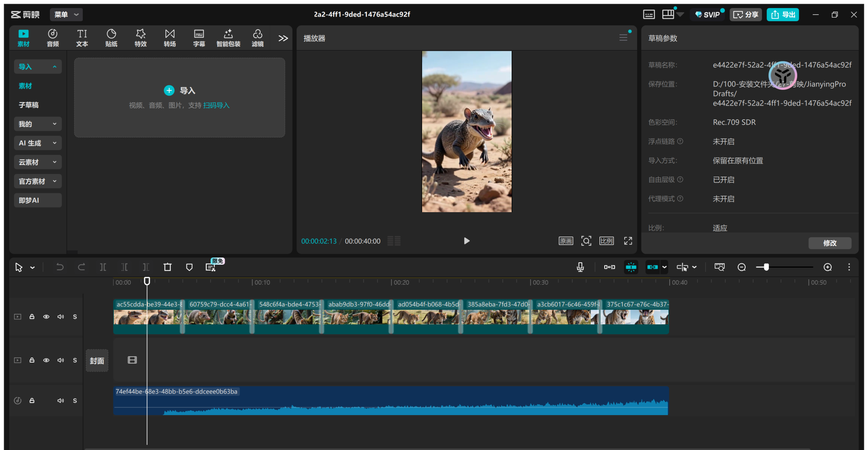Switch to the 转场 transitions tab

point(170,38)
